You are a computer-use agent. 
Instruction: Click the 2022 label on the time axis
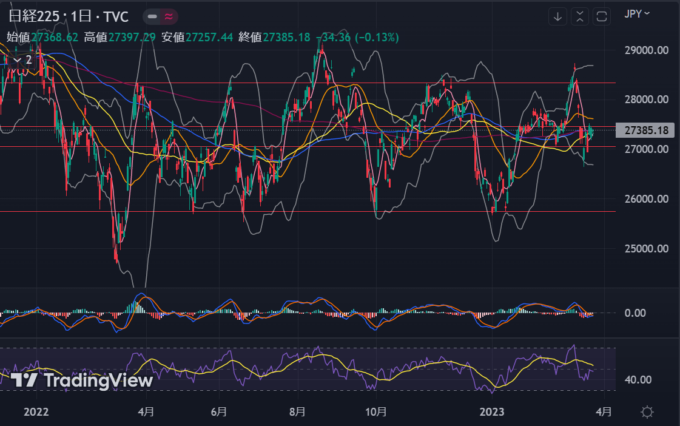pos(35,411)
